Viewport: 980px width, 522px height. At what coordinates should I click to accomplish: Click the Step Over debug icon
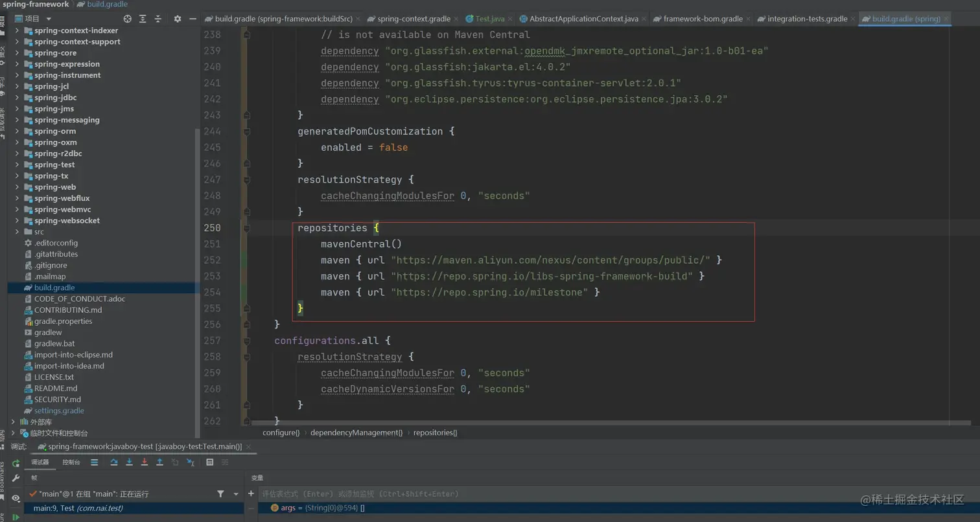point(114,462)
